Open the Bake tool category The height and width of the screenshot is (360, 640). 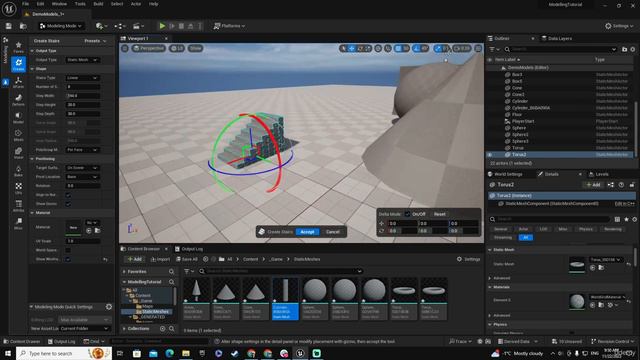18,170
